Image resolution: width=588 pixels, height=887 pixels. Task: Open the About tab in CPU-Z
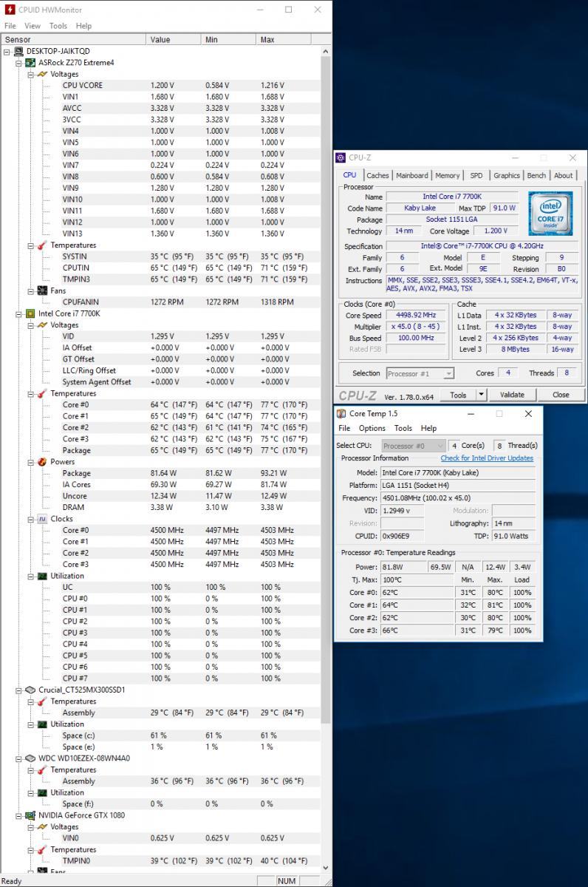564,176
